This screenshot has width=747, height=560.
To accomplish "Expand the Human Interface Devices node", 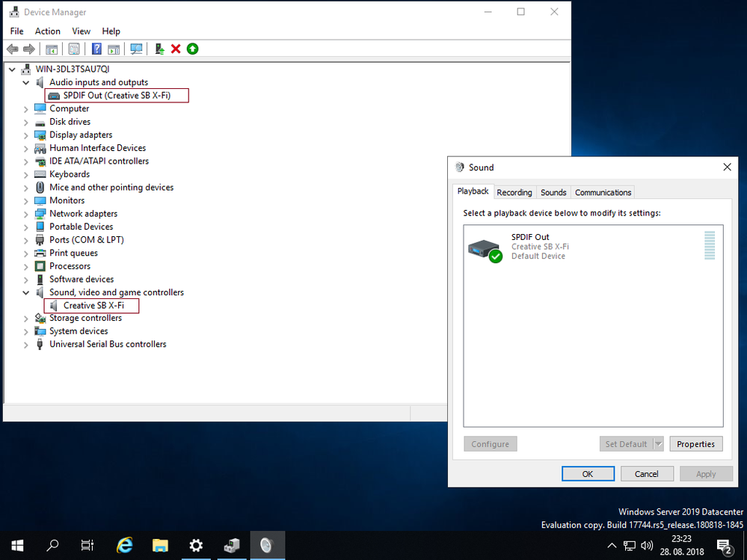I will (x=25, y=149).
